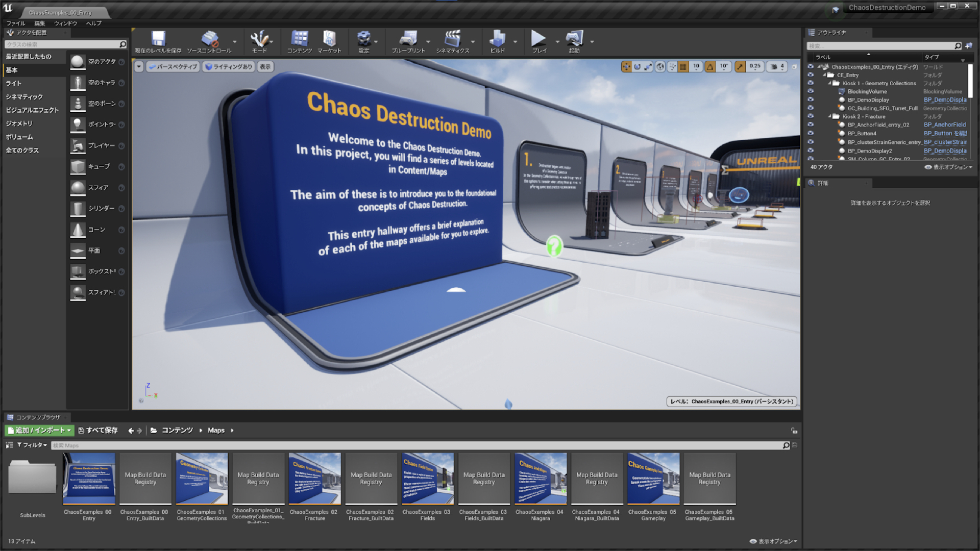The width and height of the screenshot is (980, 551).
Task: Save the current level with the floppy icon
Action: click(x=158, y=39)
